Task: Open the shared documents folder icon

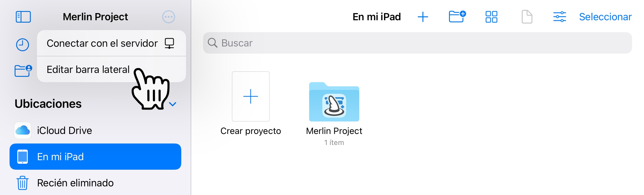Action: point(23,71)
